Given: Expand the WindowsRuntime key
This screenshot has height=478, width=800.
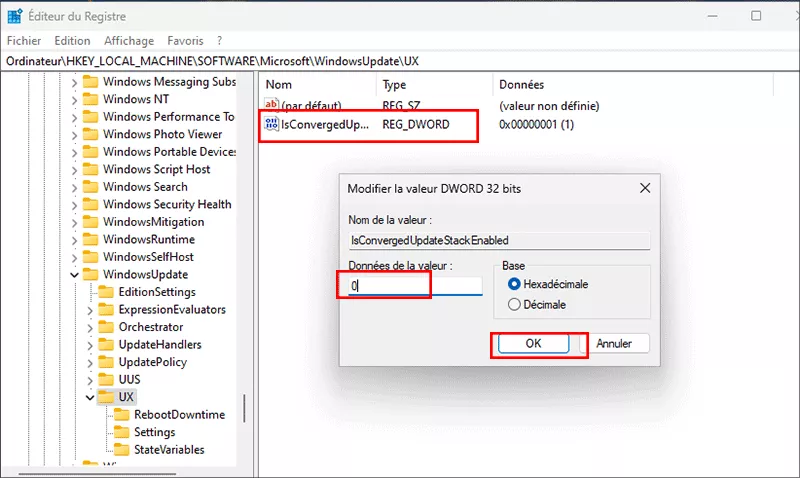Looking at the screenshot, I should tap(74, 240).
